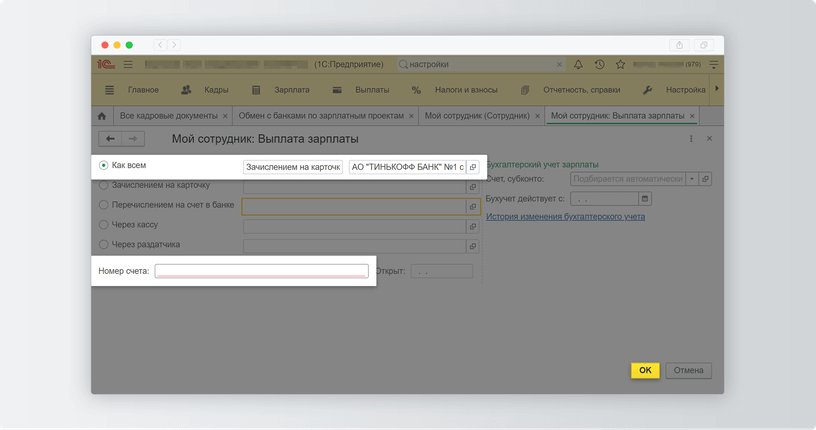Open record icon in Перечислением на счет row
Screen dimensions: 816x430
coord(473,207)
